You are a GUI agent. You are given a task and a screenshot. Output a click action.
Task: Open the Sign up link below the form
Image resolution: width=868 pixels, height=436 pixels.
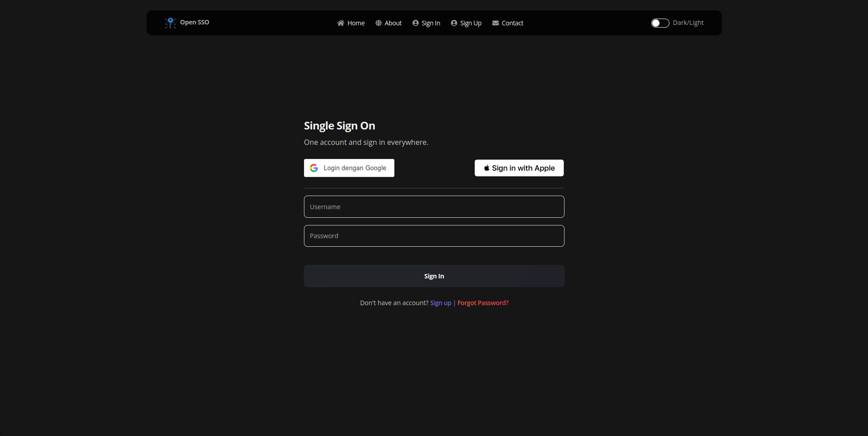(440, 302)
